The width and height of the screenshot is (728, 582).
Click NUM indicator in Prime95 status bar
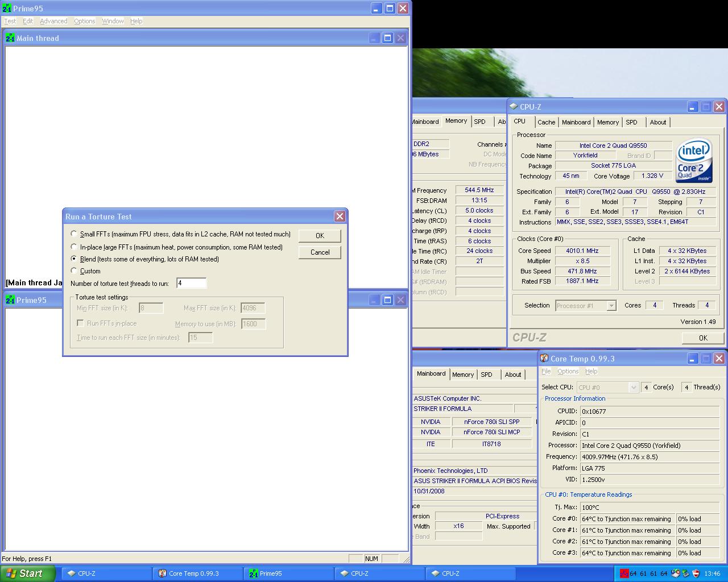[x=371, y=559]
